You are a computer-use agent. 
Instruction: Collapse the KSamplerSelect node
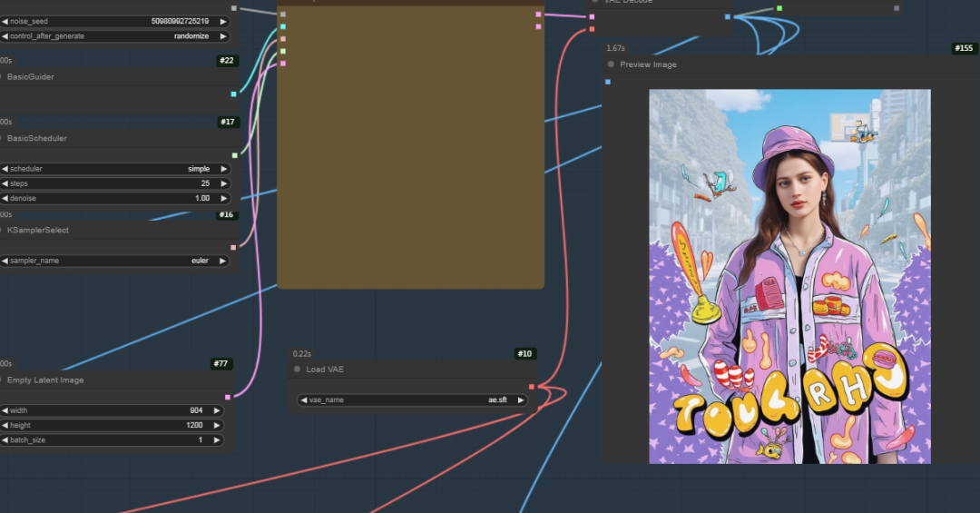pos(1,230)
